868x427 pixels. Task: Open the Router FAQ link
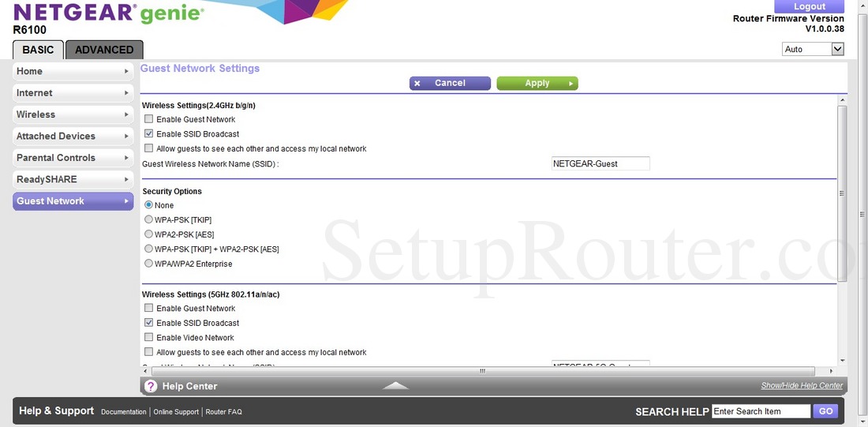pyautogui.click(x=223, y=412)
